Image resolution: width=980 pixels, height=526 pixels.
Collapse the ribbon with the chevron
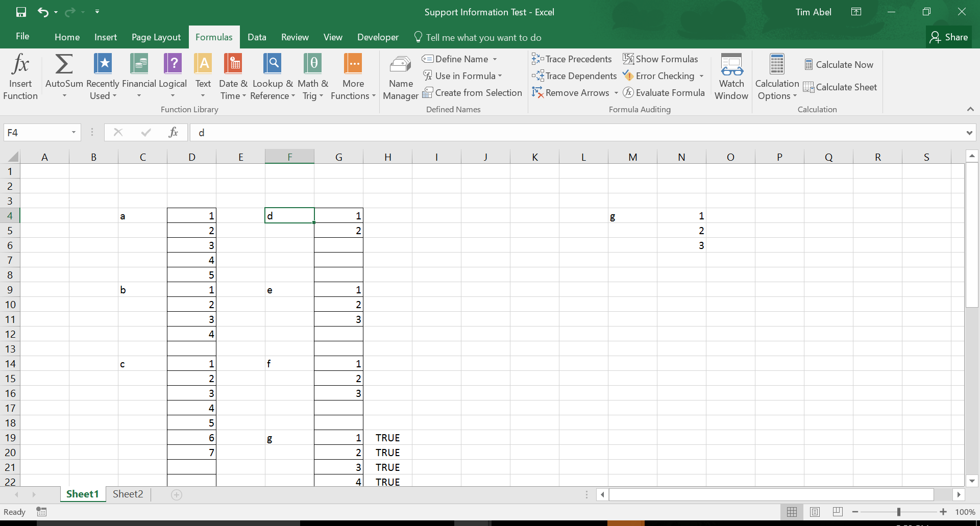pos(970,109)
